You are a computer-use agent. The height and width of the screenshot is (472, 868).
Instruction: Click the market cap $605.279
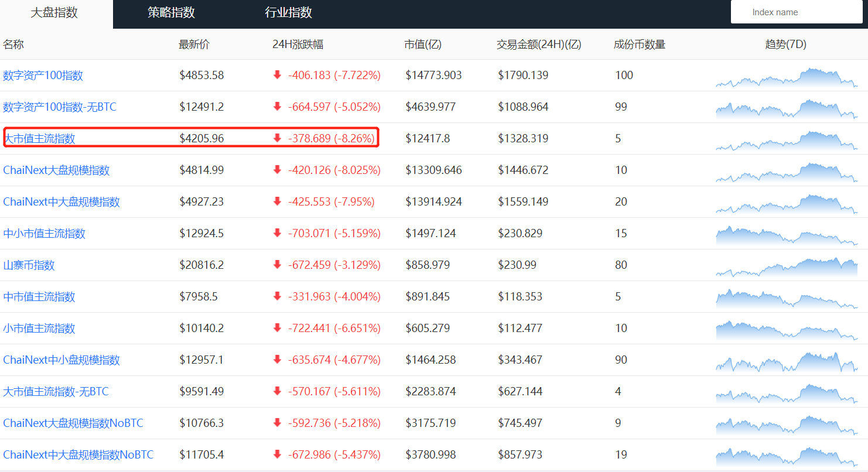pos(428,328)
